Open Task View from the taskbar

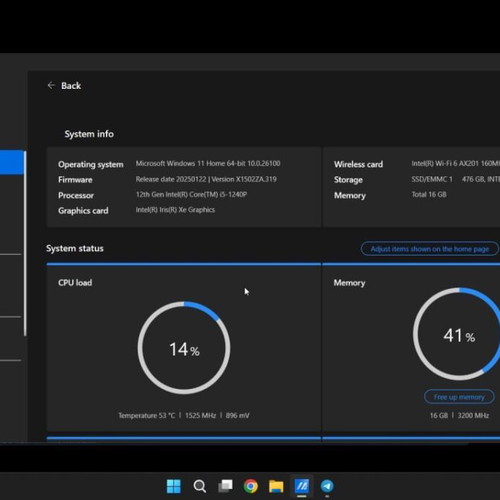click(x=225, y=486)
